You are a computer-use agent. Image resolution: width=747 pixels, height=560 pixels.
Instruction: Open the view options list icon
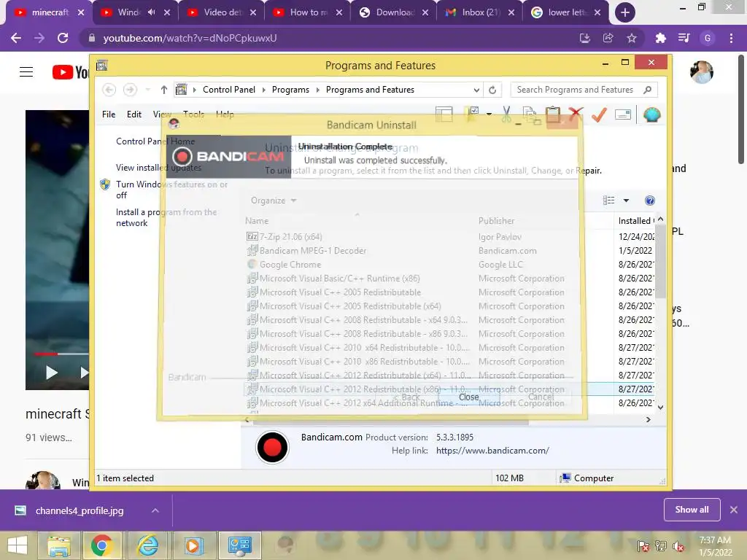click(x=608, y=201)
